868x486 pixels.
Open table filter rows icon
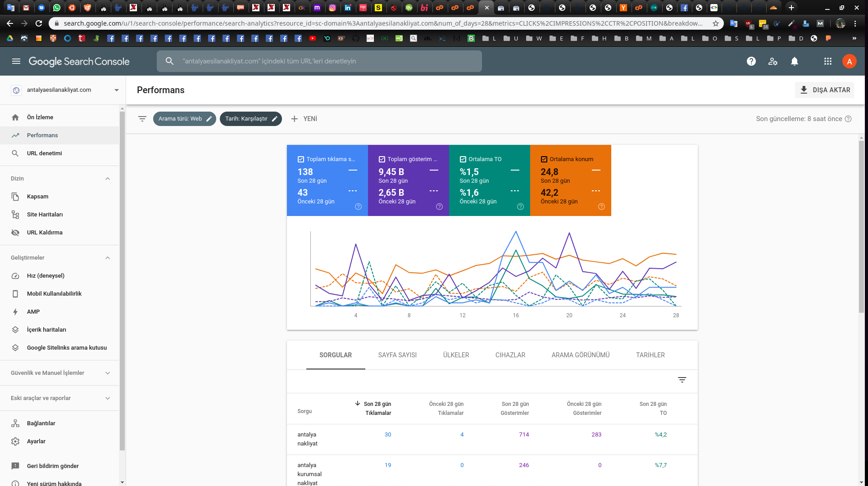(x=682, y=380)
